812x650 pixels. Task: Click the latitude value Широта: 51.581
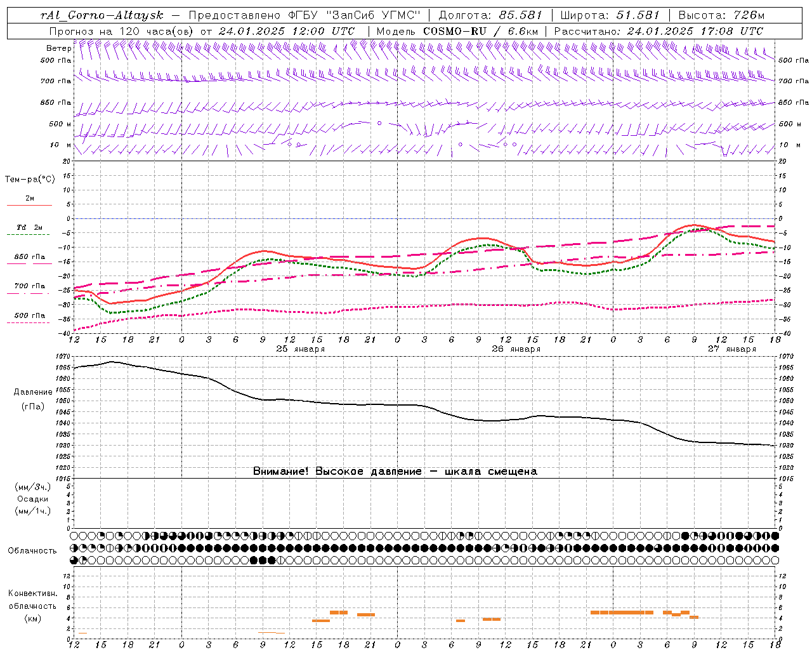pos(610,15)
